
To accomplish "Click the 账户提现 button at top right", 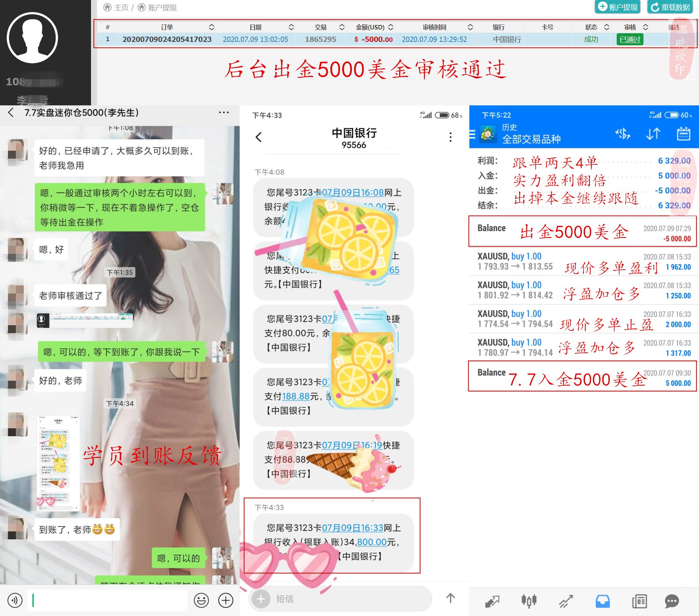I will 617,7.
